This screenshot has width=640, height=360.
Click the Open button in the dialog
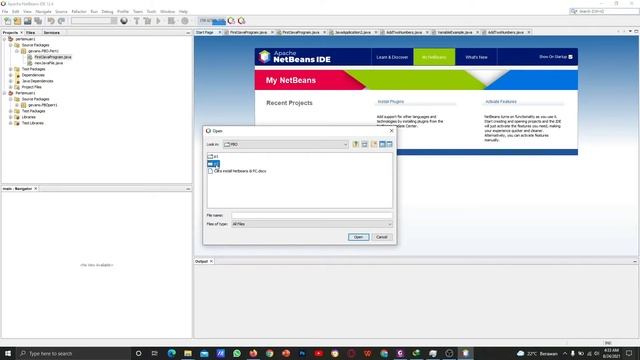coord(358,237)
